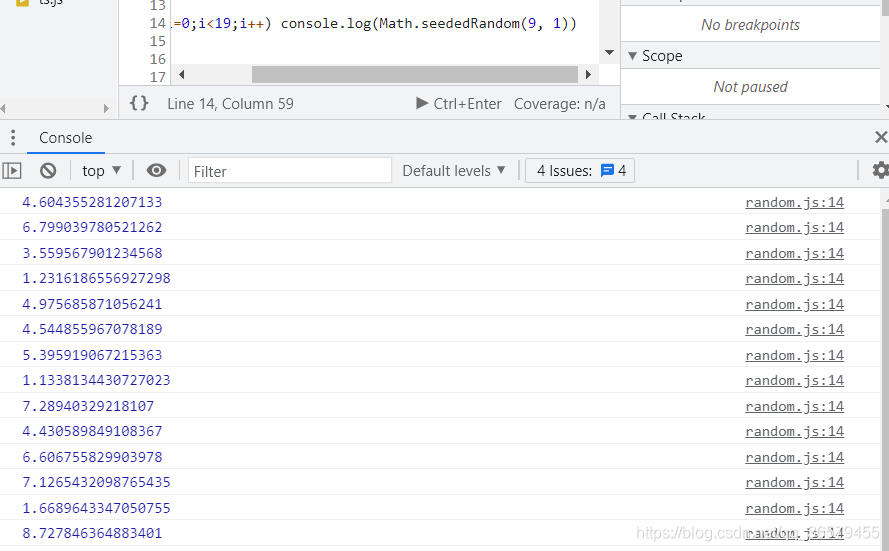Click the editor vertical scroll down arrow
The height and width of the screenshot is (551, 889).
pos(609,53)
